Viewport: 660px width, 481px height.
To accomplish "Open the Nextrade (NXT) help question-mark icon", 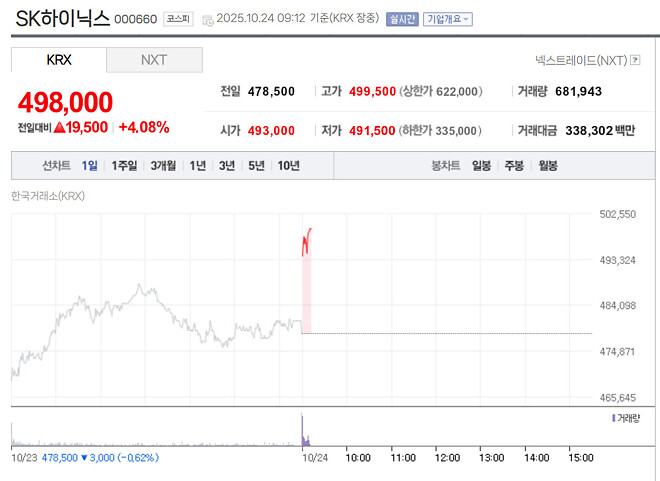I will (635, 60).
